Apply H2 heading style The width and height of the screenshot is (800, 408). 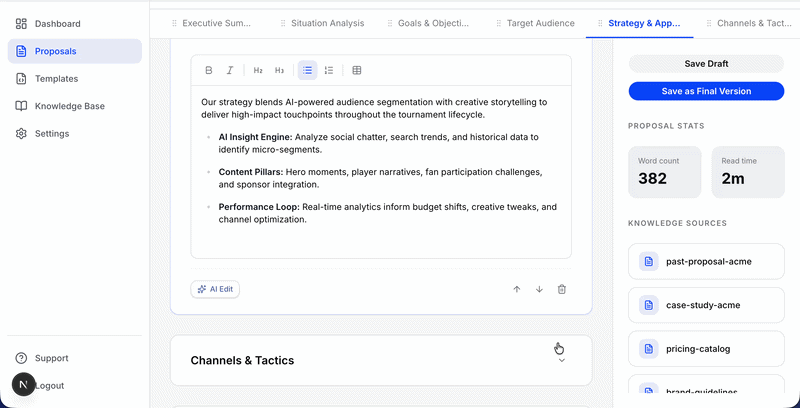click(x=258, y=70)
